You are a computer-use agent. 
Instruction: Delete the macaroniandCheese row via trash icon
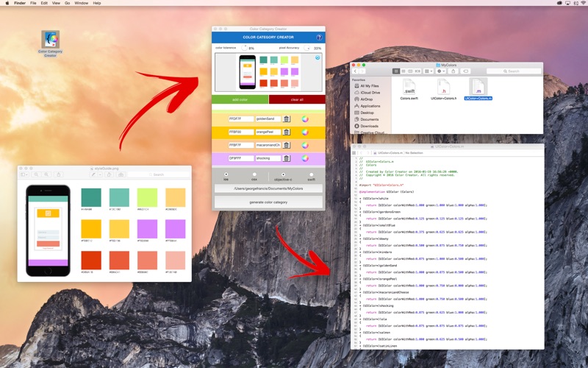tap(287, 145)
